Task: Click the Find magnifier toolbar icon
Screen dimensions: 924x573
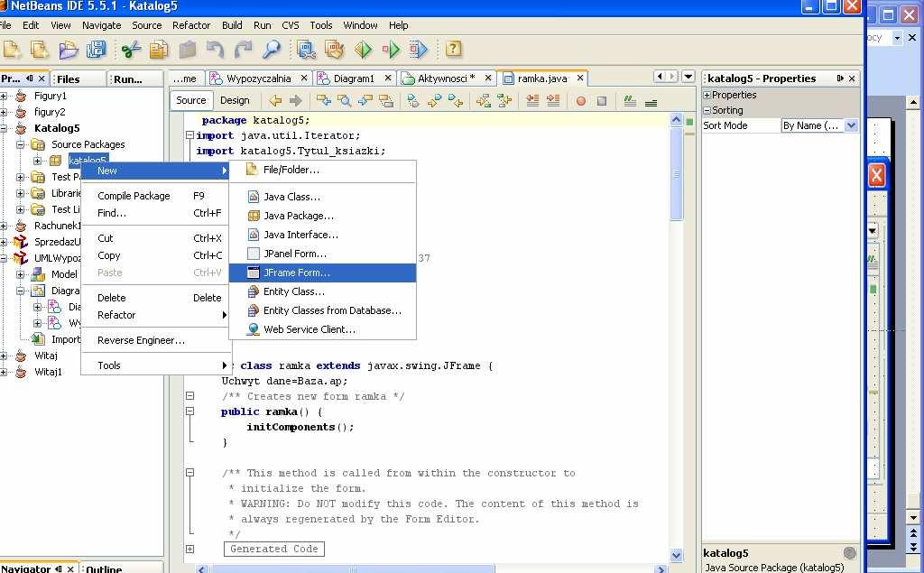Action: 271,51
